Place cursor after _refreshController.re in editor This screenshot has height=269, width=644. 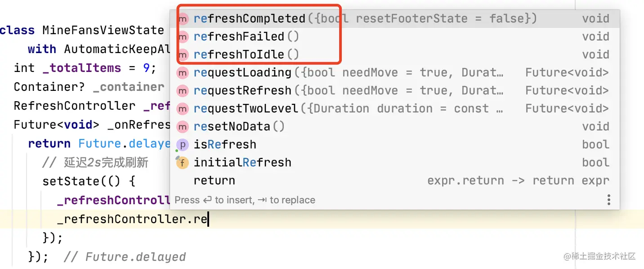(x=208, y=219)
